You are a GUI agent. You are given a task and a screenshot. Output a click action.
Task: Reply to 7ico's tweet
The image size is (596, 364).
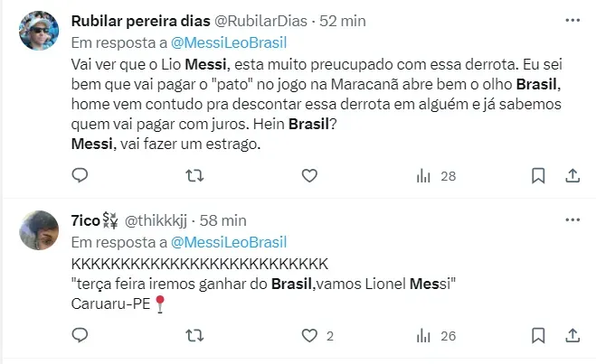point(80,336)
